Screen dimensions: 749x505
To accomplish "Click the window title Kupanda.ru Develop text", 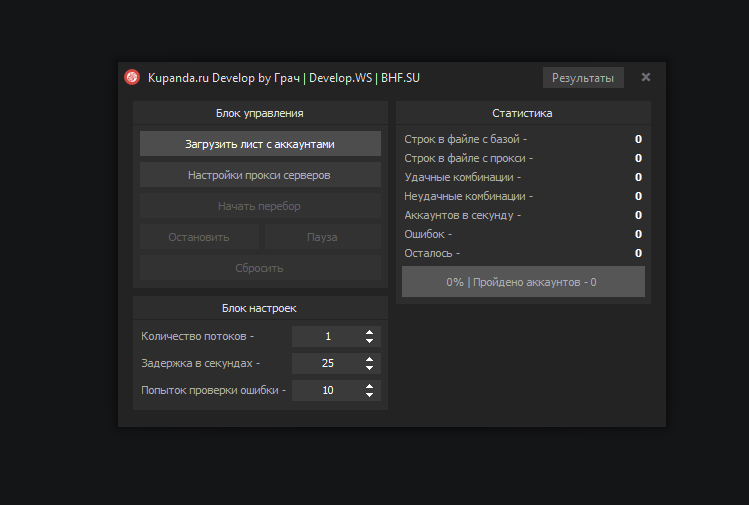I will (283, 78).
